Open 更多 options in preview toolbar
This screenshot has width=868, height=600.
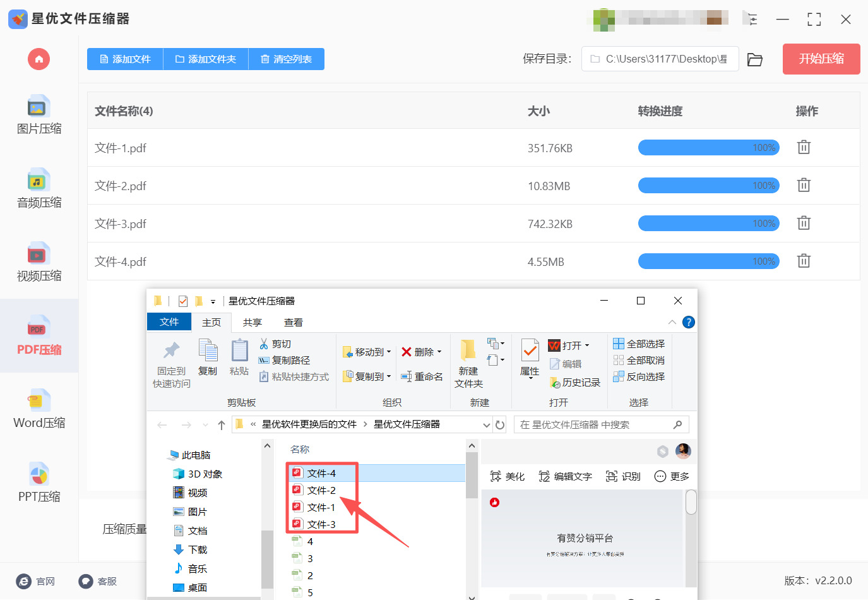[x=672, y=476]
